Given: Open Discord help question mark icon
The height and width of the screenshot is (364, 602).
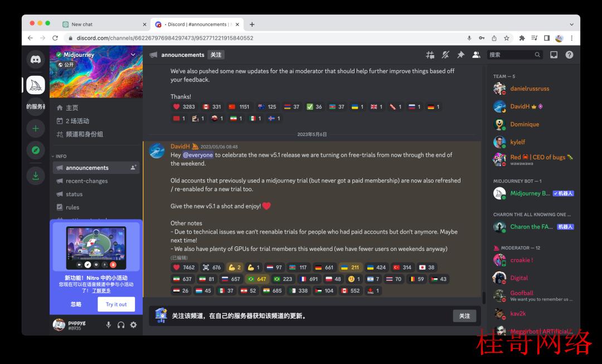Looking at the screenshot, I should pos(569,55).
